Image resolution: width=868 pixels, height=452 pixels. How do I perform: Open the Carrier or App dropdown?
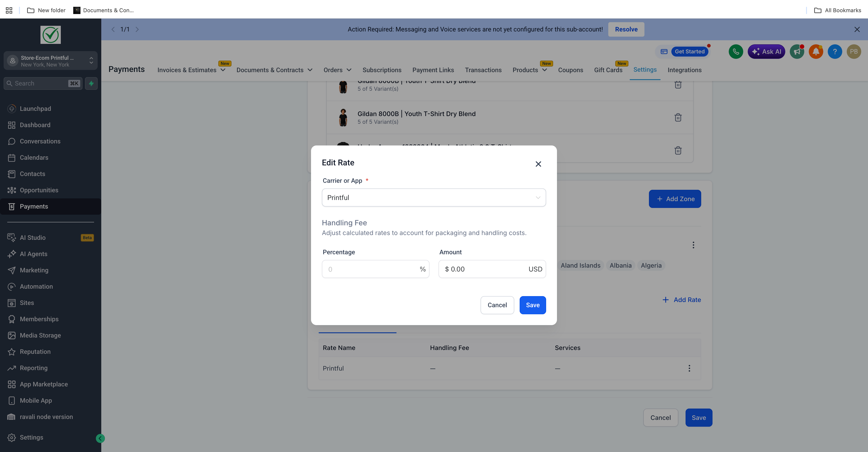coord(434,198)
